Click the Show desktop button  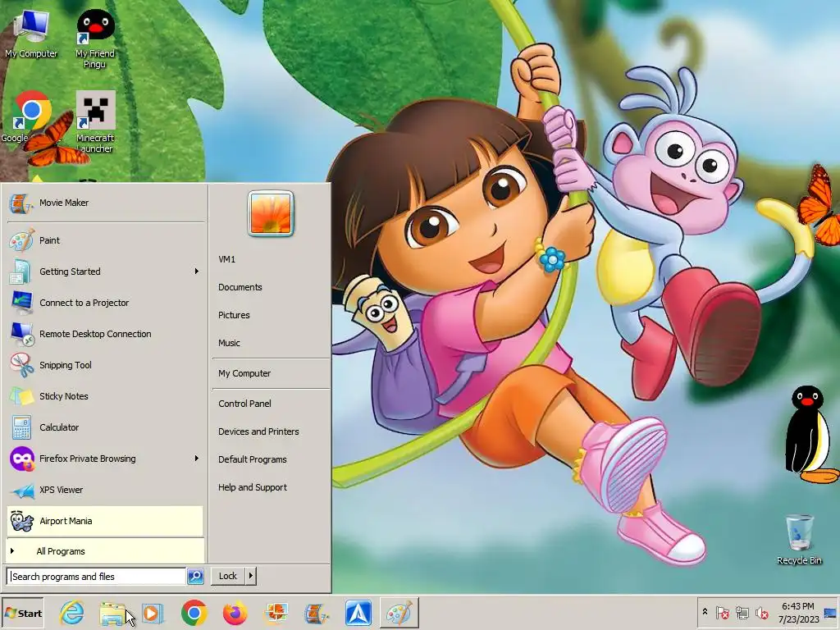(x=831, y=613)
